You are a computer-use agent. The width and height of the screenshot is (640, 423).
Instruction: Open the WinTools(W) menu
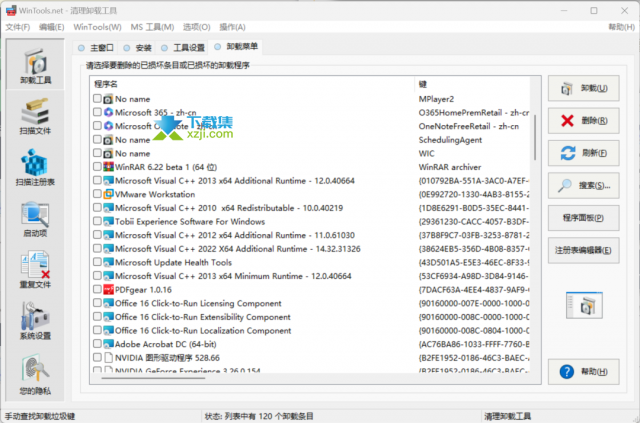point(97,27)
